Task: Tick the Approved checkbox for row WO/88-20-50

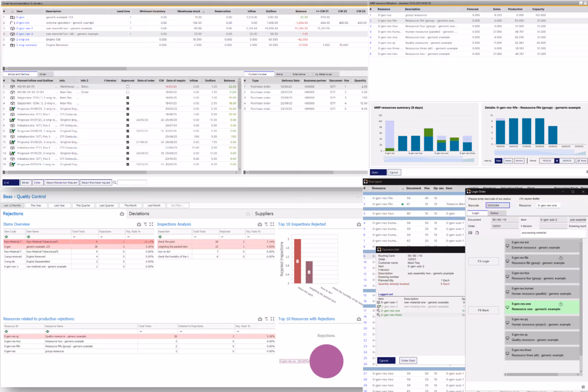Action: tap(128, 92)
